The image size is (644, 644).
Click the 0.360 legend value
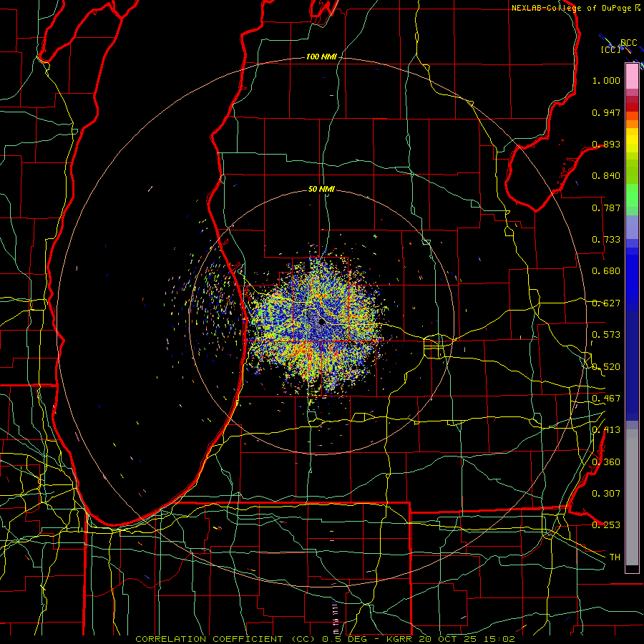[x=606, y=462]
